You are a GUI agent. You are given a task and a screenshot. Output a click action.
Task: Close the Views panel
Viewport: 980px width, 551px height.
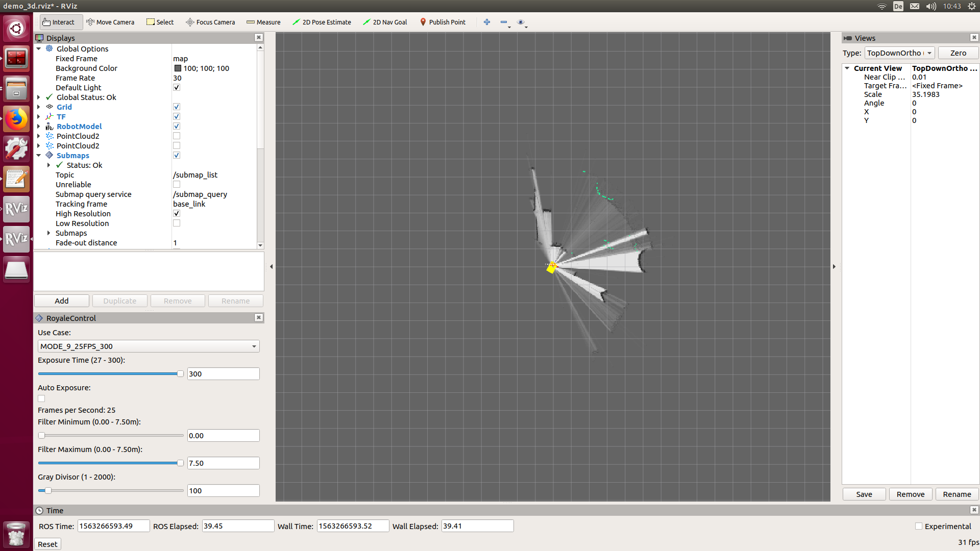pos(974,38)
